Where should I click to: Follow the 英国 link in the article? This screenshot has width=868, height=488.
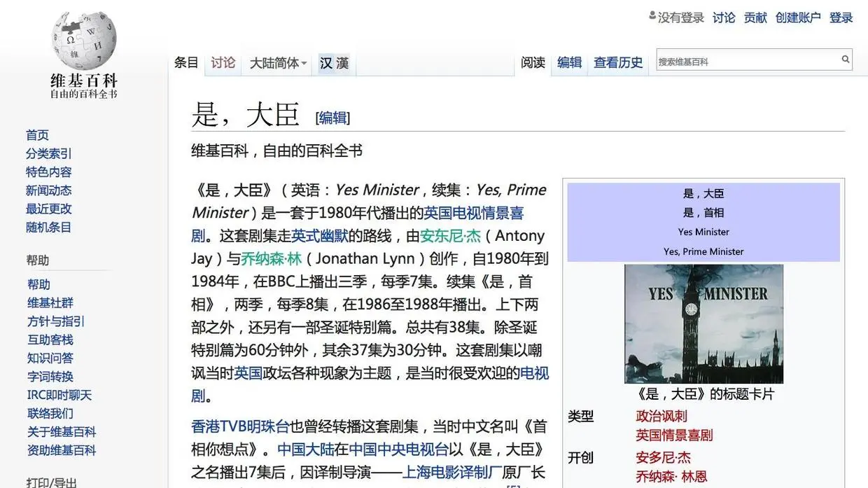[248, 373]
